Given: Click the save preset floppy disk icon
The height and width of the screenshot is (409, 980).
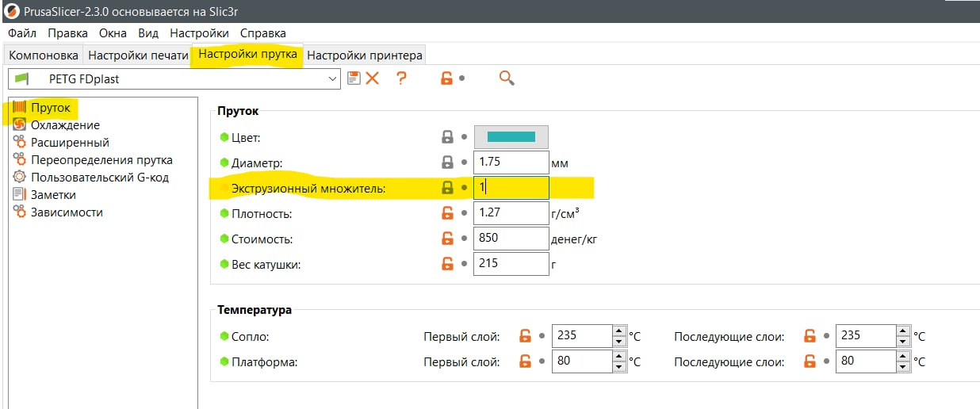Looking at the screenshot, I should [x=354, y=78].
